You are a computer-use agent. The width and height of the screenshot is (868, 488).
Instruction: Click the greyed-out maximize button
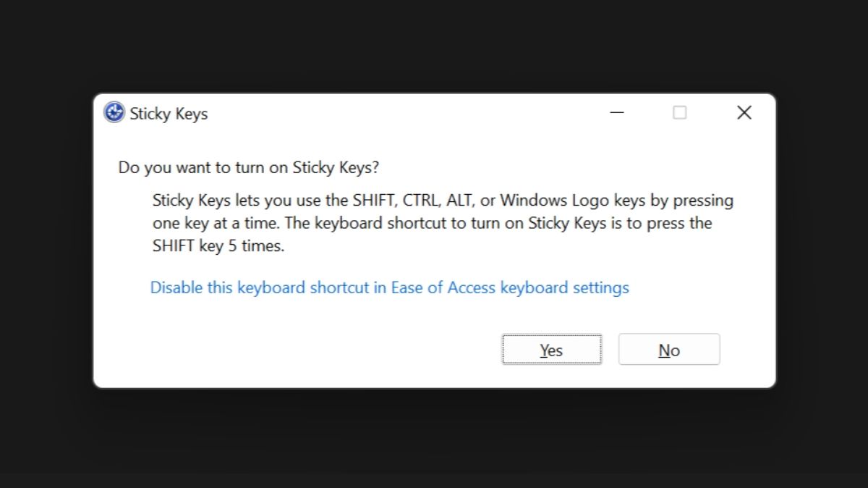point(680,113)
